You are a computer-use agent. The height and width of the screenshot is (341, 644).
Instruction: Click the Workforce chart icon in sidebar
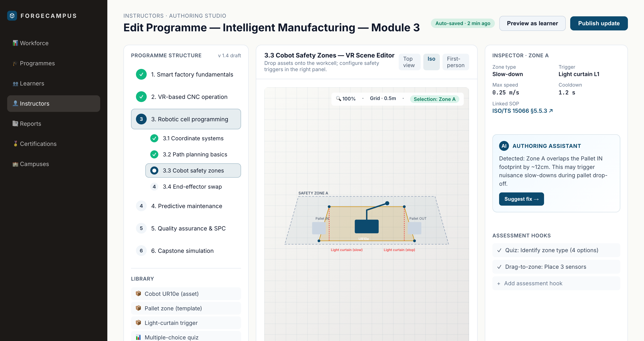point(15,43)
